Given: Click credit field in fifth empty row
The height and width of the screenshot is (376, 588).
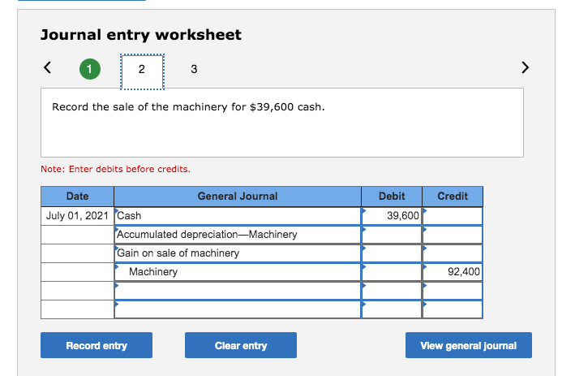Looking at the screenshot, I should (453, 291).
